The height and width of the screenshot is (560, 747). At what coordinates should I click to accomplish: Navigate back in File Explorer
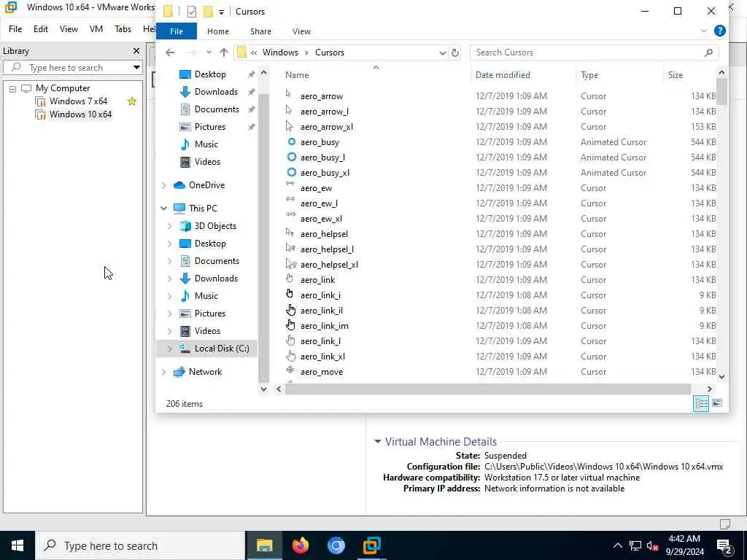[x=170, y=52]
